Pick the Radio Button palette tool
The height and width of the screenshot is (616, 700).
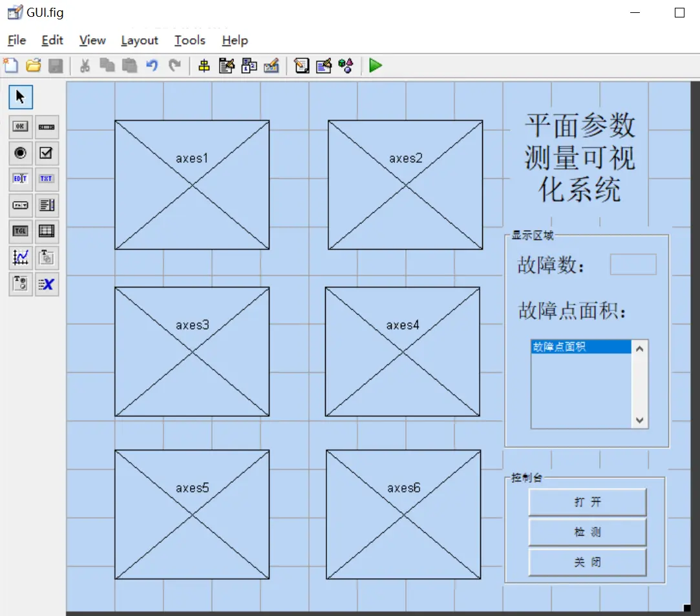tap(21, 153)
